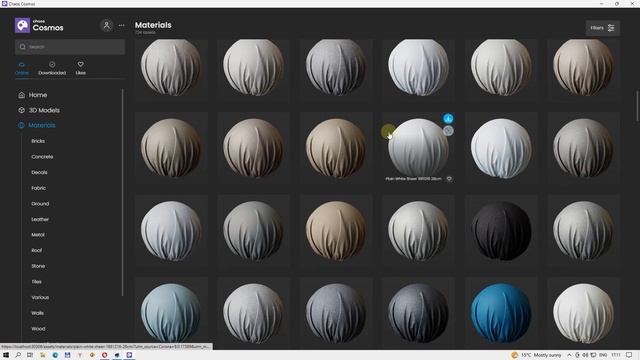The height and width of the screenshot is (360, 640).
Task: Click the weather widget Mostly sunny
Action: click(536, 355)
